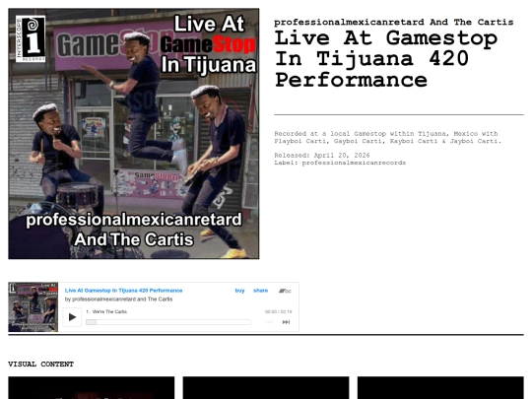Open the second visual content video thumbnail
The image size is (532, 399).
tap(266, 387)
